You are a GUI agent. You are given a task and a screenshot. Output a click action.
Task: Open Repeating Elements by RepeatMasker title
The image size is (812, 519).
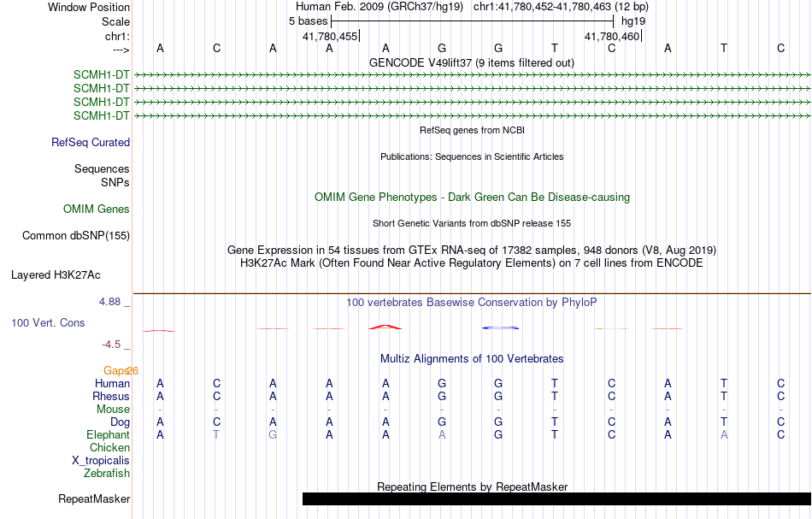pos(472,487)
